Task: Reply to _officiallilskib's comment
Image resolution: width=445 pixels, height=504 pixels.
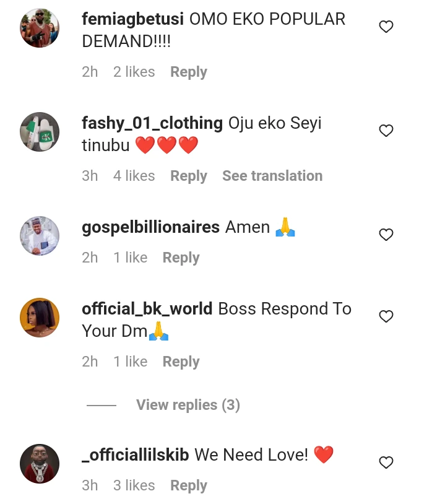Action: pyautogui.click(x=189, y=485)
